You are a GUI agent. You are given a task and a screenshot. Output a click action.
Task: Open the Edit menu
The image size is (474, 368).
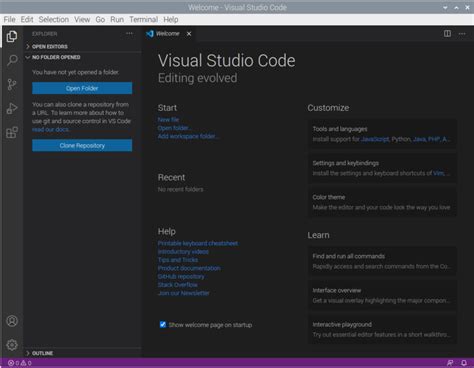coord(27,19)
